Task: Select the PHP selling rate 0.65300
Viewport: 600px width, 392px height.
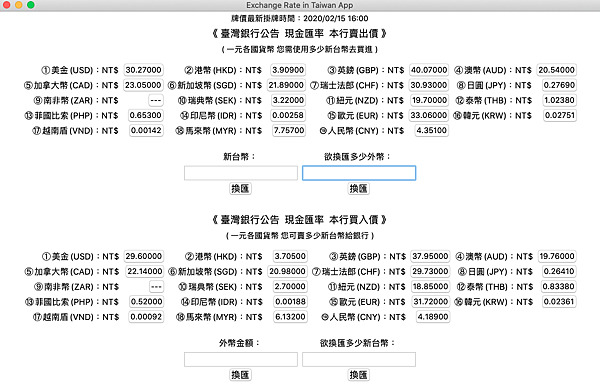Action: tap(146, 115)
